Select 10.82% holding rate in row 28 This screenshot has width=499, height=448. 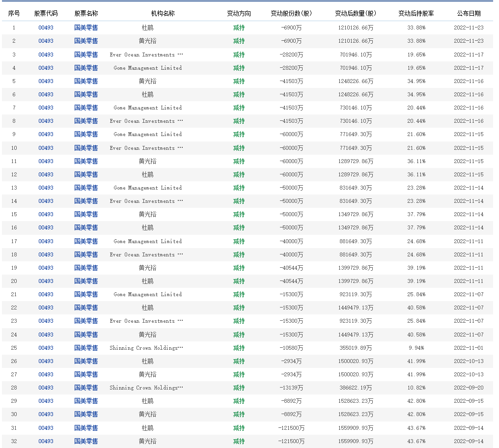[416, 388]
